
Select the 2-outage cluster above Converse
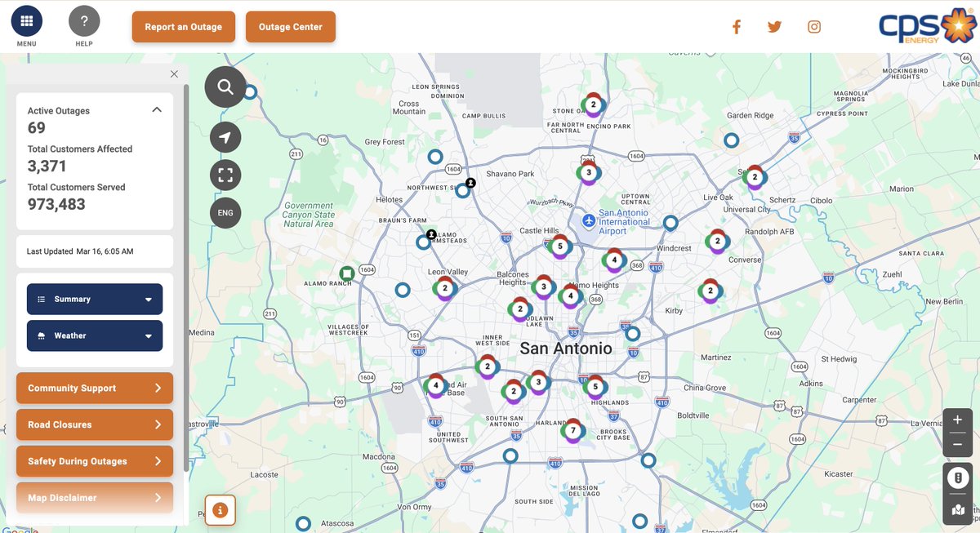tap(718, 241)
